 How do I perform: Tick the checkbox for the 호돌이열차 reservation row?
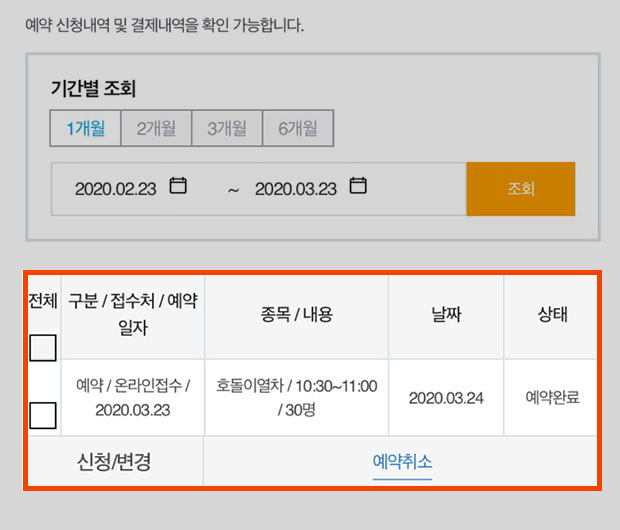pos(43,415)
